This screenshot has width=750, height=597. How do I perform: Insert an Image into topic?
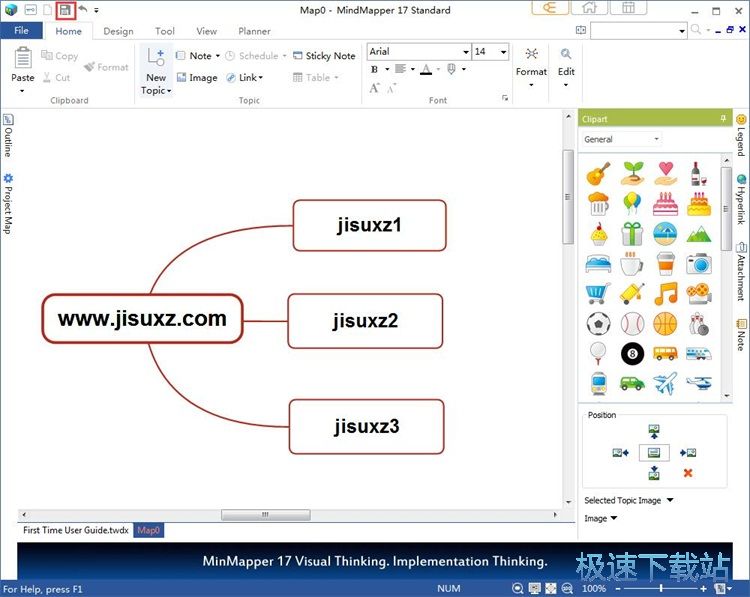point(197,77)
